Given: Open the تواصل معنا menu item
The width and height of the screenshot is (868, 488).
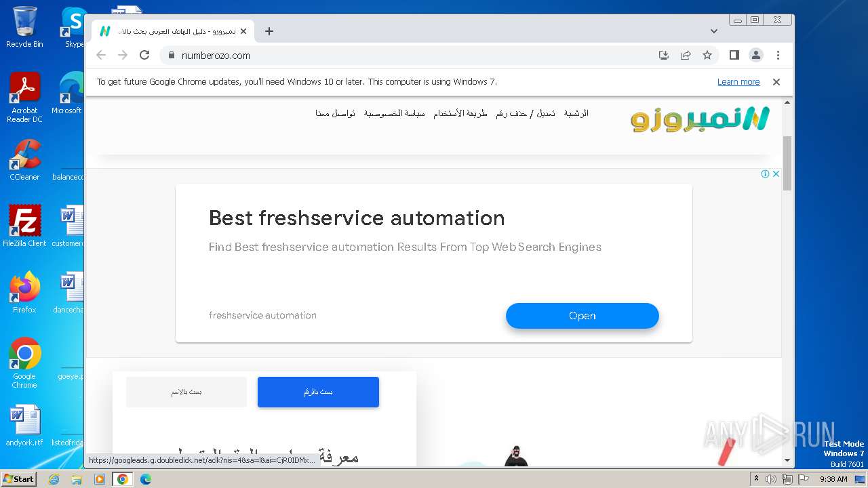Looking at the screenshot, I should coord(335,113).
